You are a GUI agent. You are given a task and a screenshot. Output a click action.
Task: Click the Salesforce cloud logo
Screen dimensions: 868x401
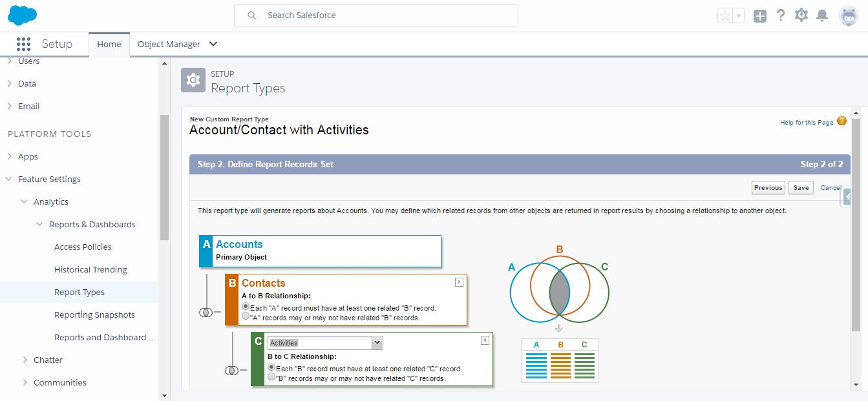pos(22,14)
